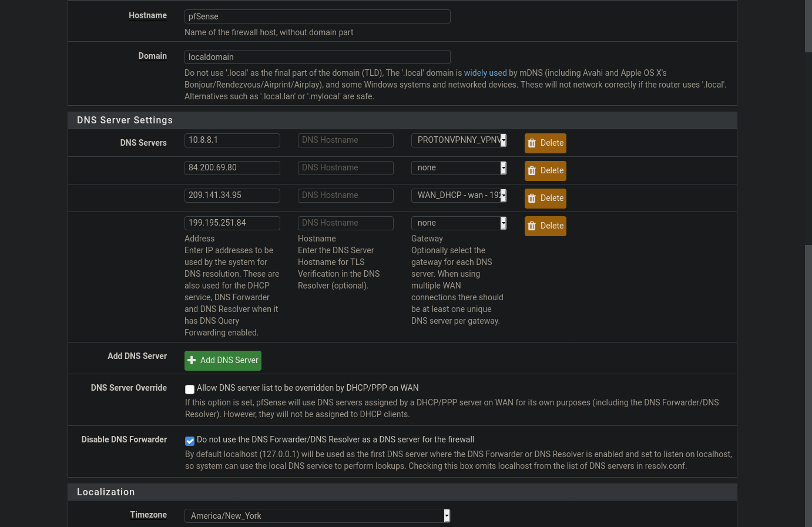Click the underlined Hostname label
The height and width of the screenshot is (527, 812).
tap(148, 15)
